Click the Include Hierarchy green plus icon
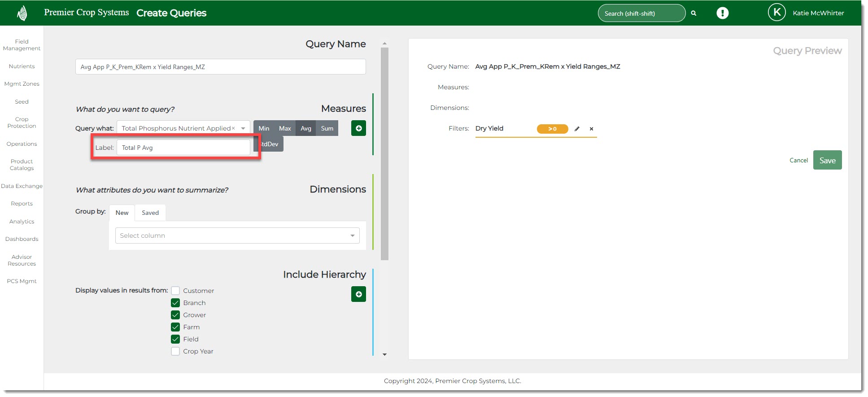Image resolution: width=868 pixels, height=397 pixels. pyautogui.click(x=358, y=294)
